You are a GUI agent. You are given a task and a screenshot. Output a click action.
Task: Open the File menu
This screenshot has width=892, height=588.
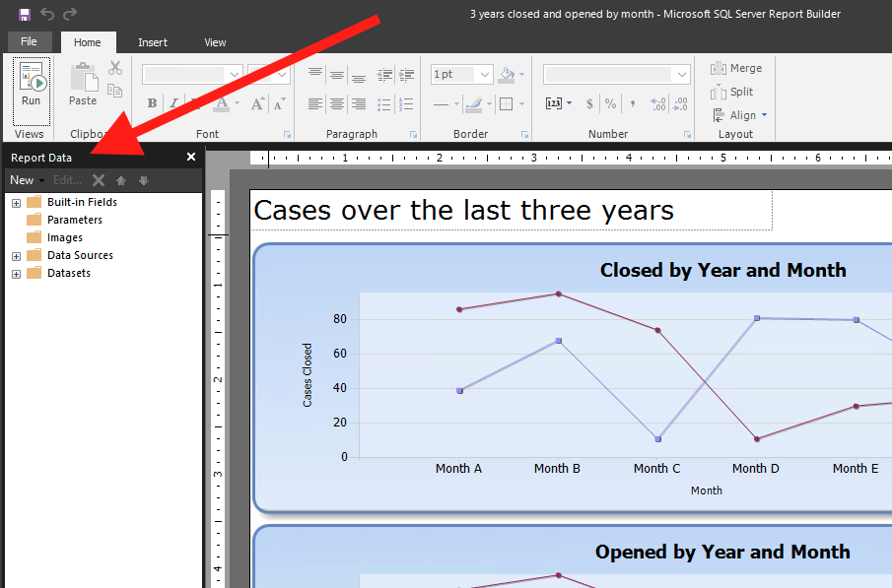[30, 42]
